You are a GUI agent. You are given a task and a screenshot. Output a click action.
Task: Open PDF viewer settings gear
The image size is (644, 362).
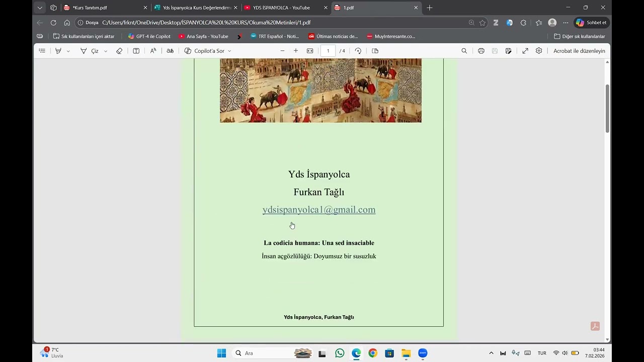[539, 51]
